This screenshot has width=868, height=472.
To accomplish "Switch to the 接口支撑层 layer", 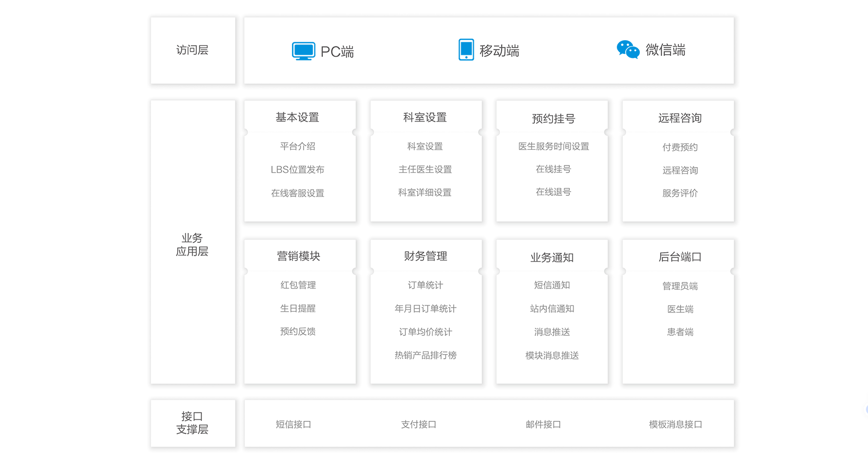I will tap(193, 423).
